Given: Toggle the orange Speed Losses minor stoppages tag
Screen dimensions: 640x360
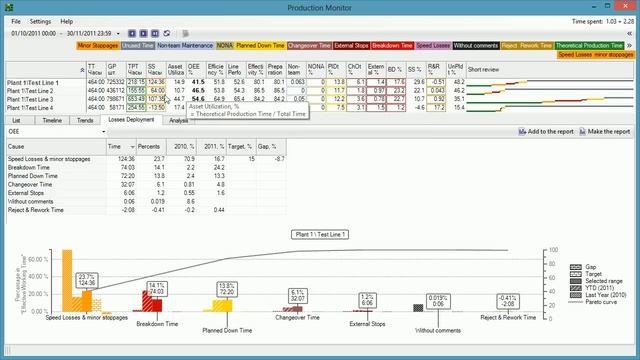Looking at the screenshot, I should (596, 55).
